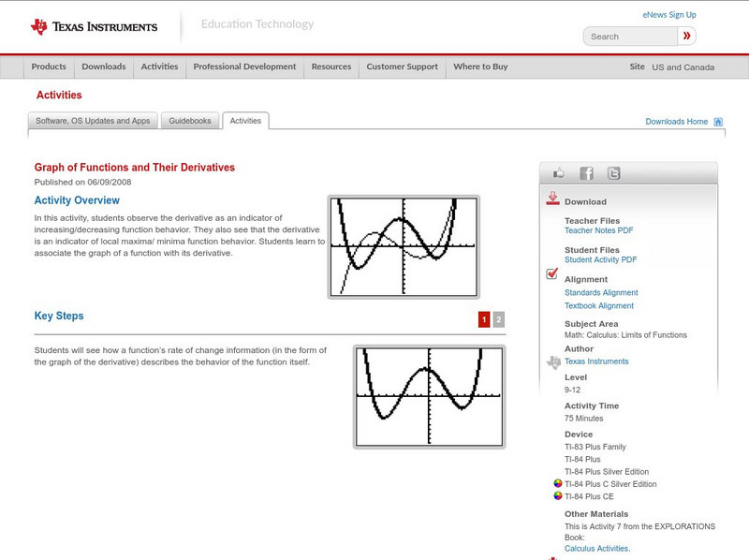Open the Customer Support menu
Screen dimensions: 749x560
(x=403, y=66)
